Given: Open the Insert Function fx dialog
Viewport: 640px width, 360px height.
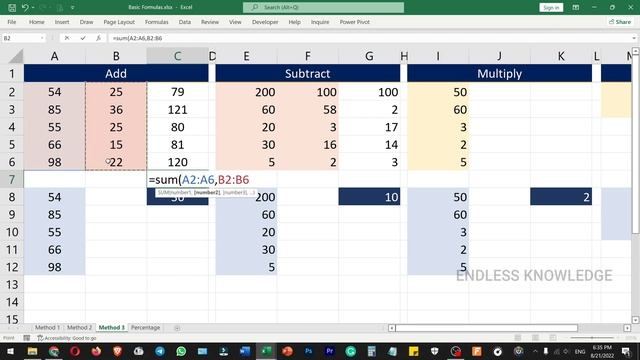Looking at the screenshot, I should pos(98,38).
